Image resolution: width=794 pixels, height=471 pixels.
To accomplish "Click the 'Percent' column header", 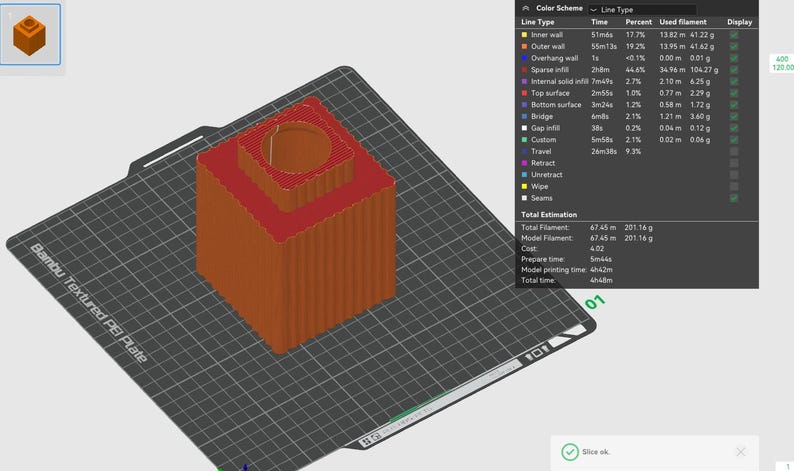I will [639, 22].
